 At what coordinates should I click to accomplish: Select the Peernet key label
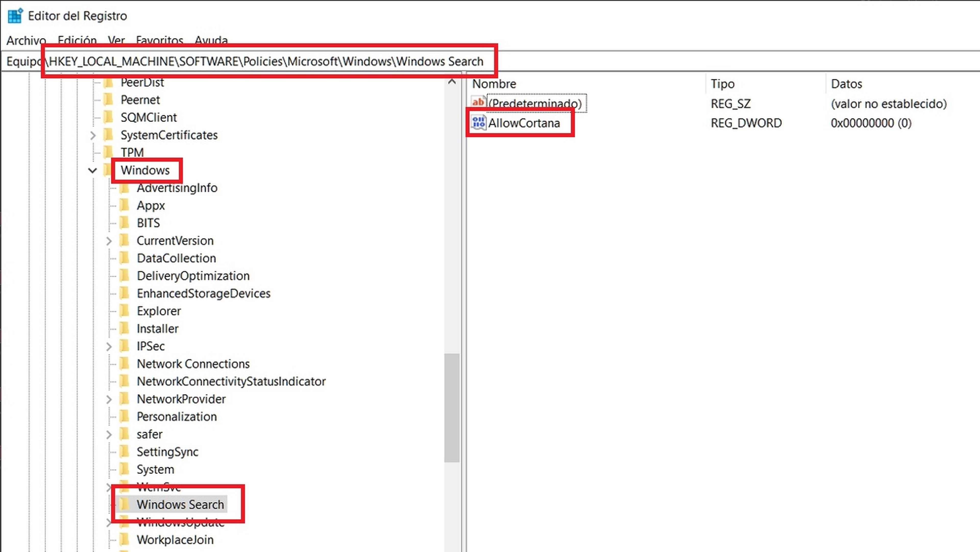tap(140, 100)
